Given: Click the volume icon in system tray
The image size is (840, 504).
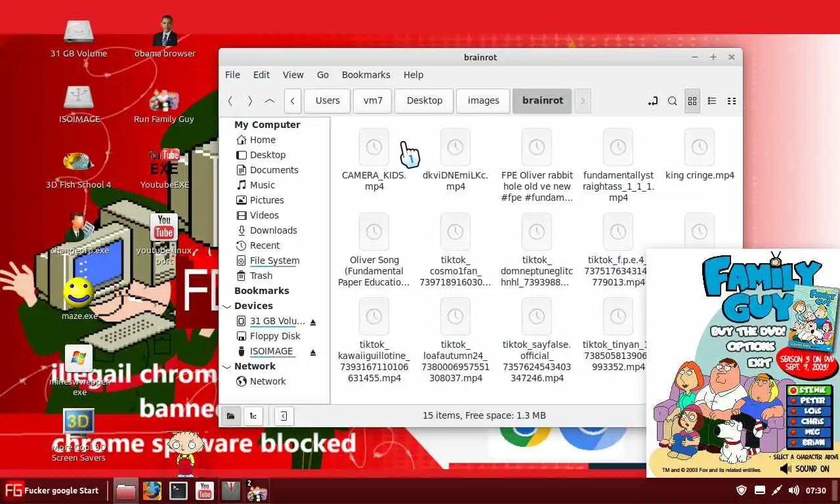Looking at the screenshot, I should [x=793, y=490].
